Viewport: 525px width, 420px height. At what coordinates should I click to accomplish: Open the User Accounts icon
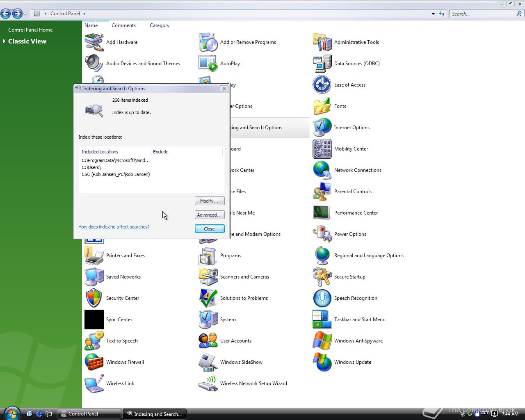tap(208, 341)
